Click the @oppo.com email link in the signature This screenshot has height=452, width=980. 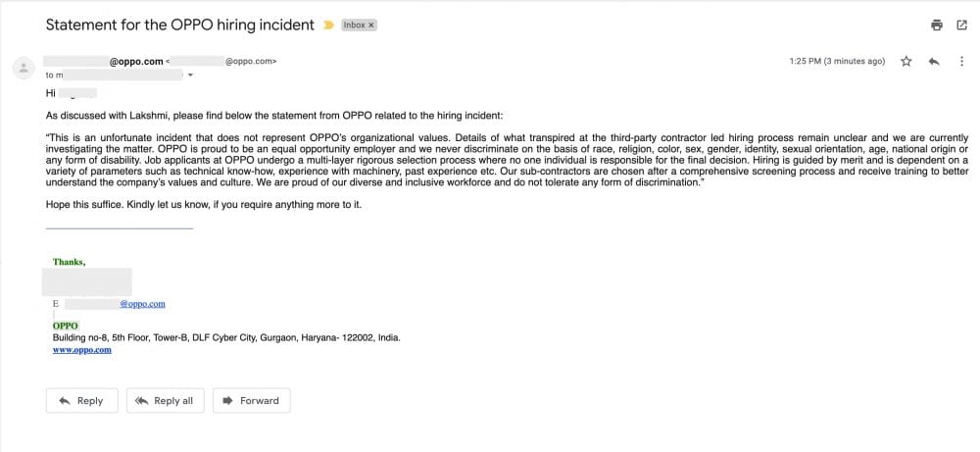click(142, 304)
